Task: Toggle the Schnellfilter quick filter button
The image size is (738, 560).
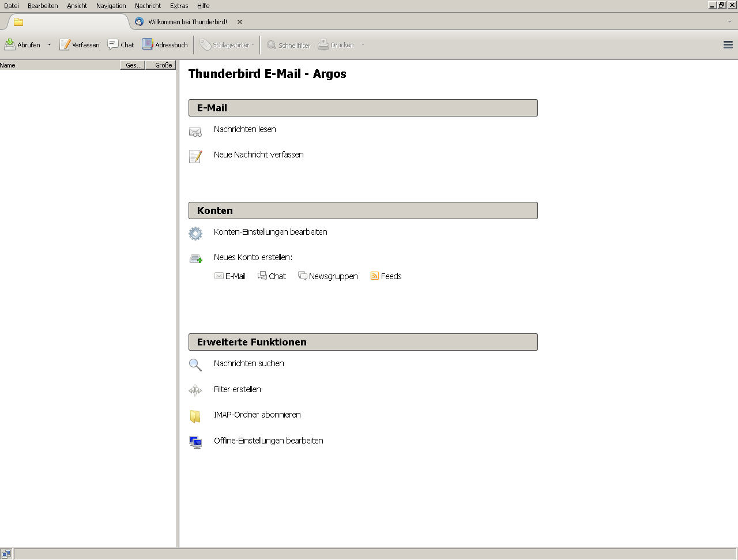Action: click(288, 44)
